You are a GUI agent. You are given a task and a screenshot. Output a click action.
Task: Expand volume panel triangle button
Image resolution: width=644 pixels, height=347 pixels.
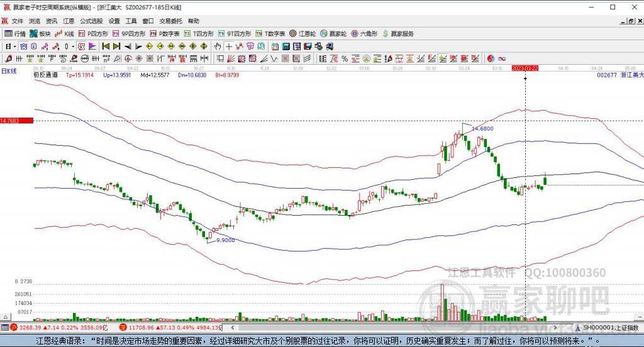click(x=5, y=317)
